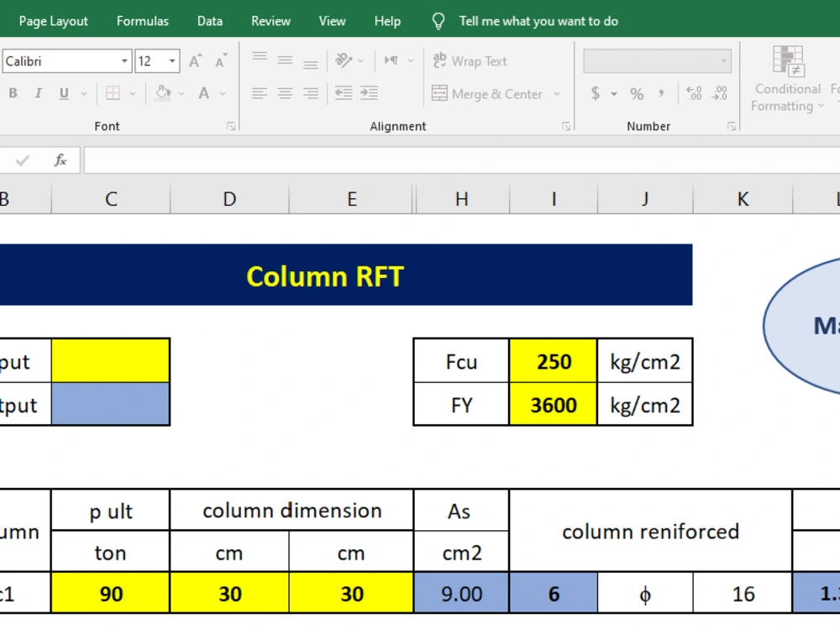Screen dimensions: 840x630
Task: Open the fill color dropdown arrow
Action: pos(181,94)
